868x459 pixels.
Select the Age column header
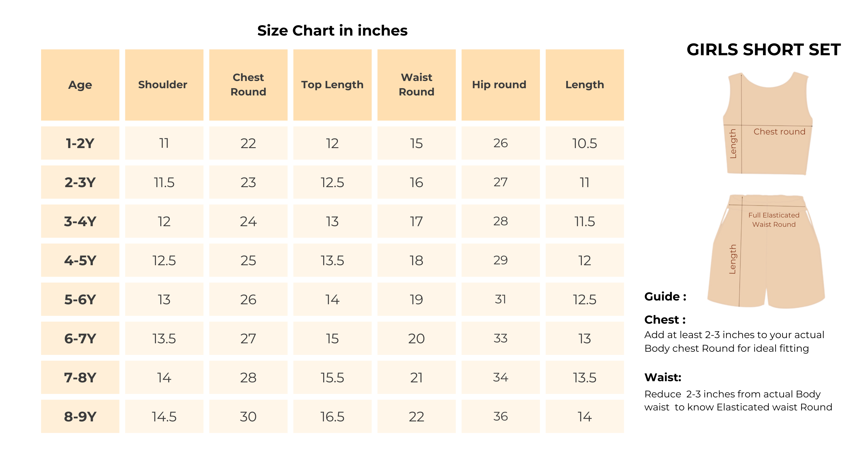pyautogui.click(x=80, y=85)
